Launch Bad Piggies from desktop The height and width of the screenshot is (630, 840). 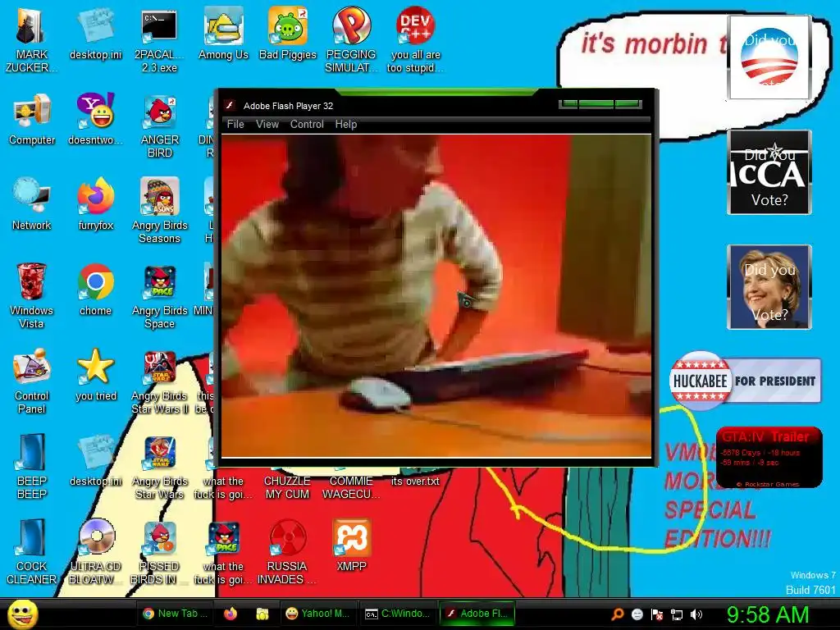(x=288, y=34)
